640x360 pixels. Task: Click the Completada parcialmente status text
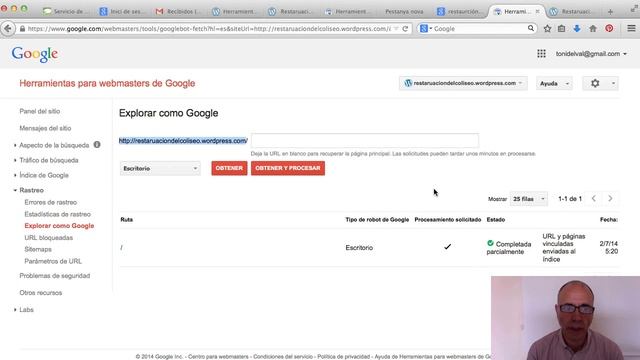(509, 248)
